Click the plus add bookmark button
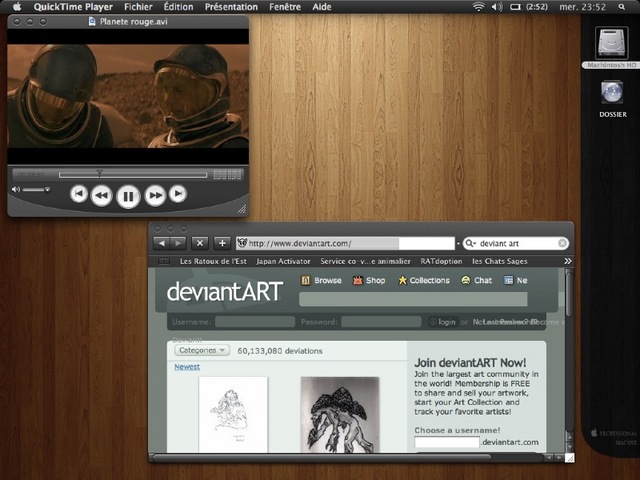The width and height of the screenshot is (640, 480). pos(222,243)
